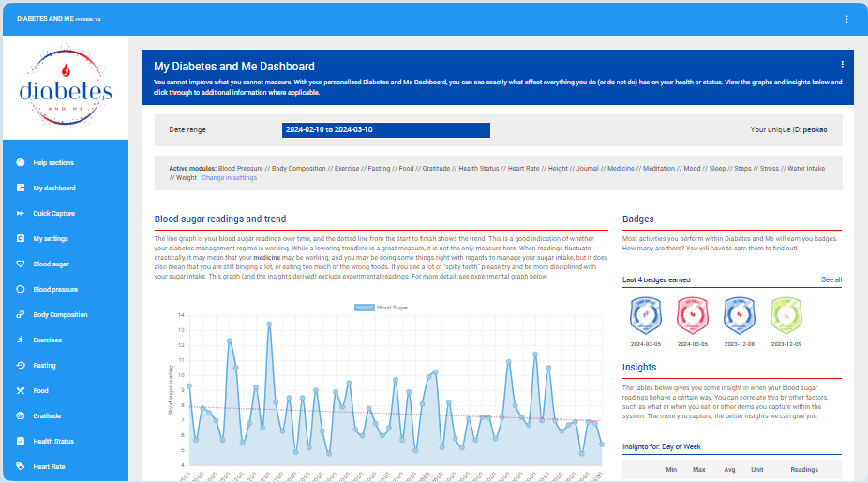Click the My dashboard icon in sidebar
This screenshot has width=868, height=483.
[x=21, y=188]
